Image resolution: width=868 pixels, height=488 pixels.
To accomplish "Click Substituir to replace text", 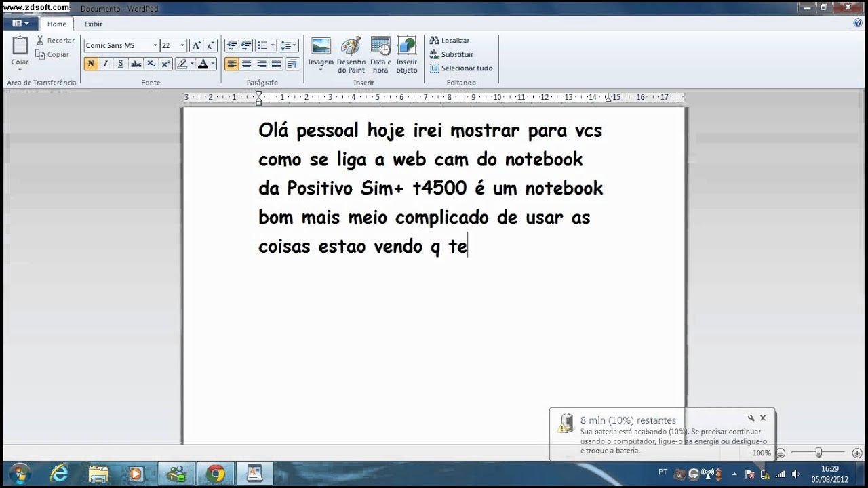I will pos(452,54).
